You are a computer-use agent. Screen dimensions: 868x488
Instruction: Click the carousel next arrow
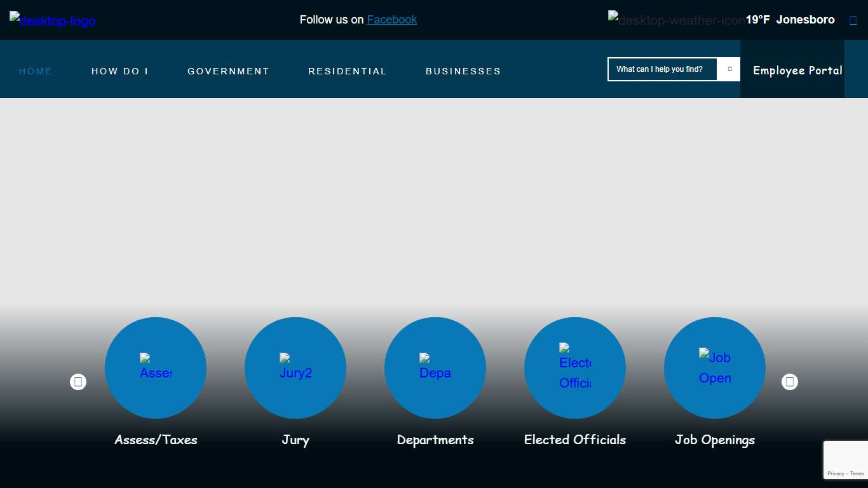click(x=790, y=382)
